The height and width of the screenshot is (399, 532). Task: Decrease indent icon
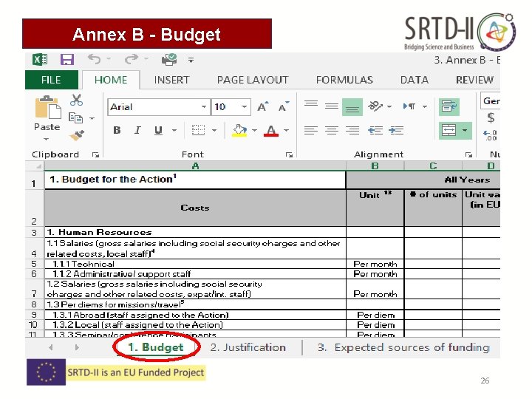pos(375,130)
